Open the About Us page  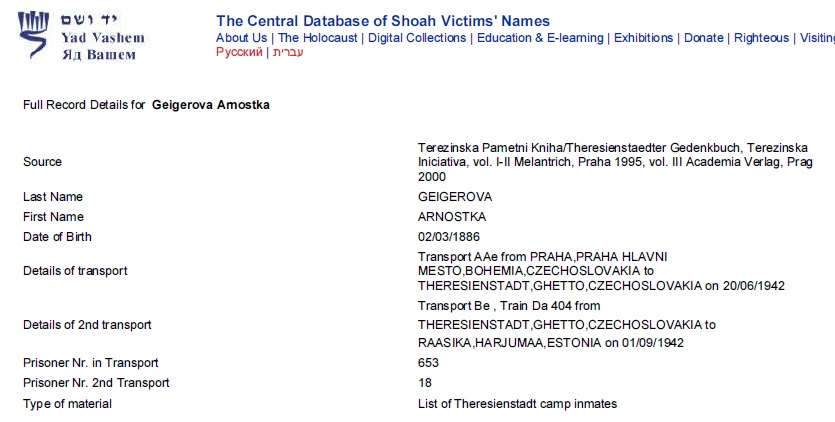click(x=241, y=38)
